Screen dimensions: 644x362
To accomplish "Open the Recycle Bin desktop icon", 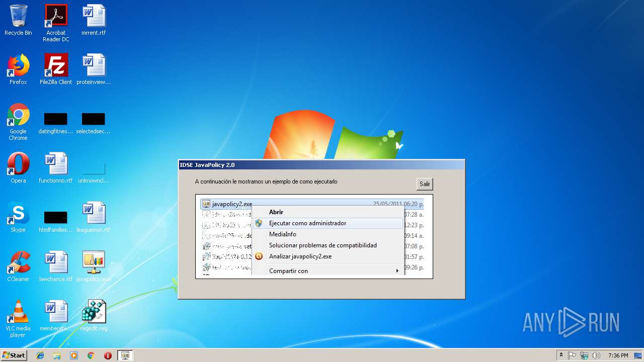I will tap(18, 20).
